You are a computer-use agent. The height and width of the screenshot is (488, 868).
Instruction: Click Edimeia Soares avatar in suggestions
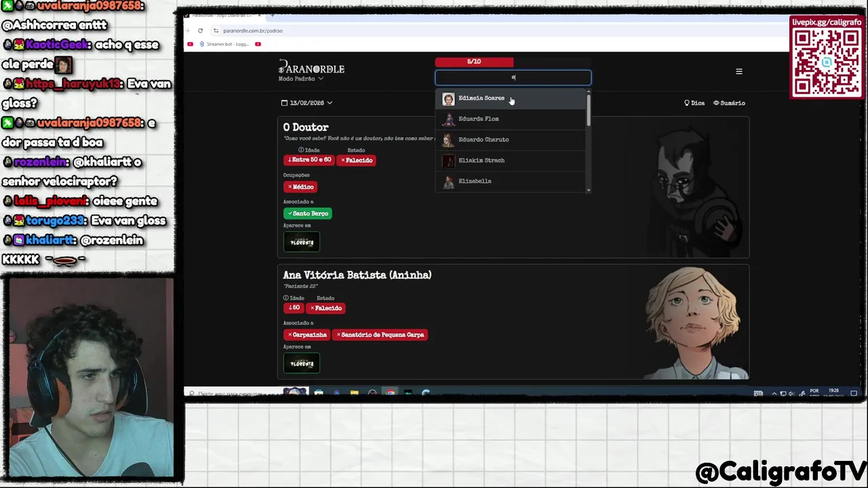tap(448, 99)
